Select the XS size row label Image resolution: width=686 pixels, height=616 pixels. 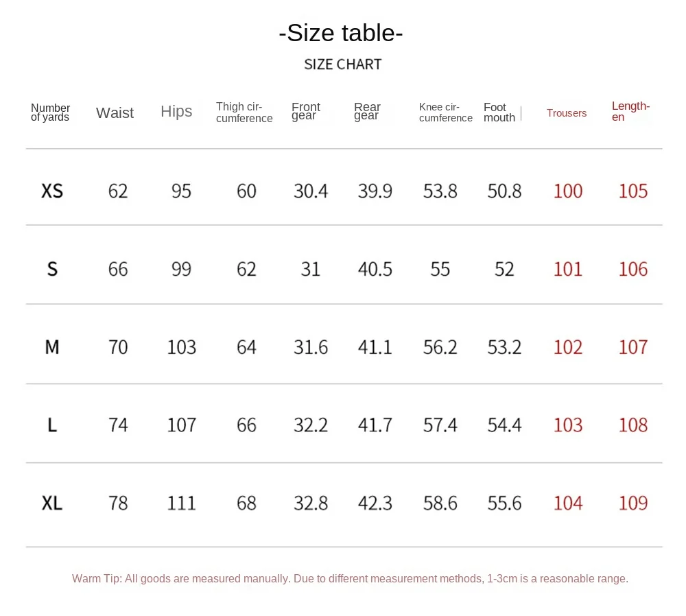click(52, 191)
